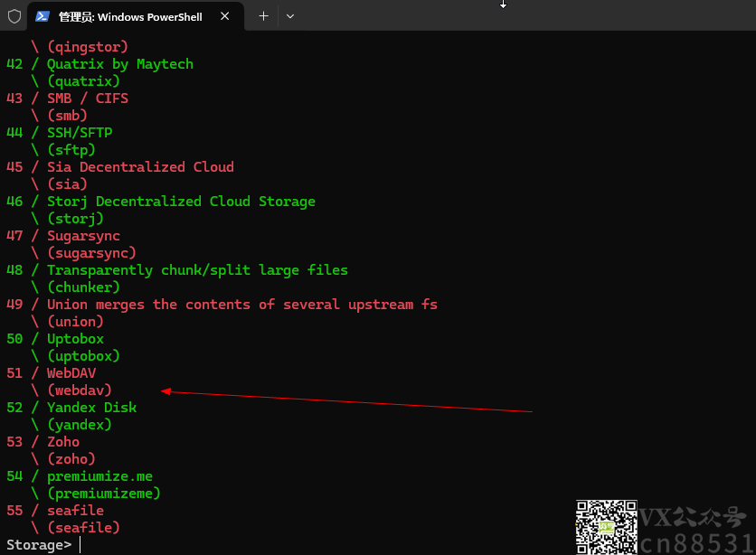The width and height of the screenshot is (756, 555).
Task: Click the text '(yandex)'
Action: [x=80, y=425]
